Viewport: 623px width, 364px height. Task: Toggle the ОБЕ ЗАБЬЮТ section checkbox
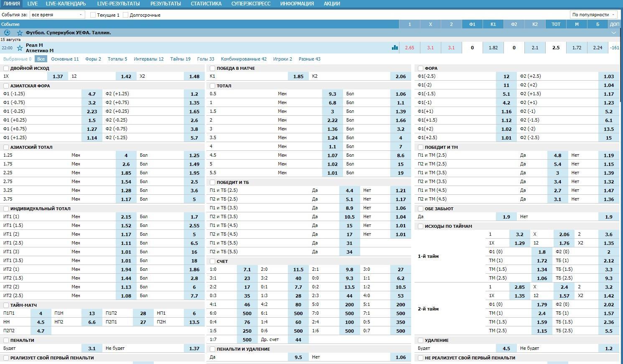pyautogui.click(x=420, y=209)
